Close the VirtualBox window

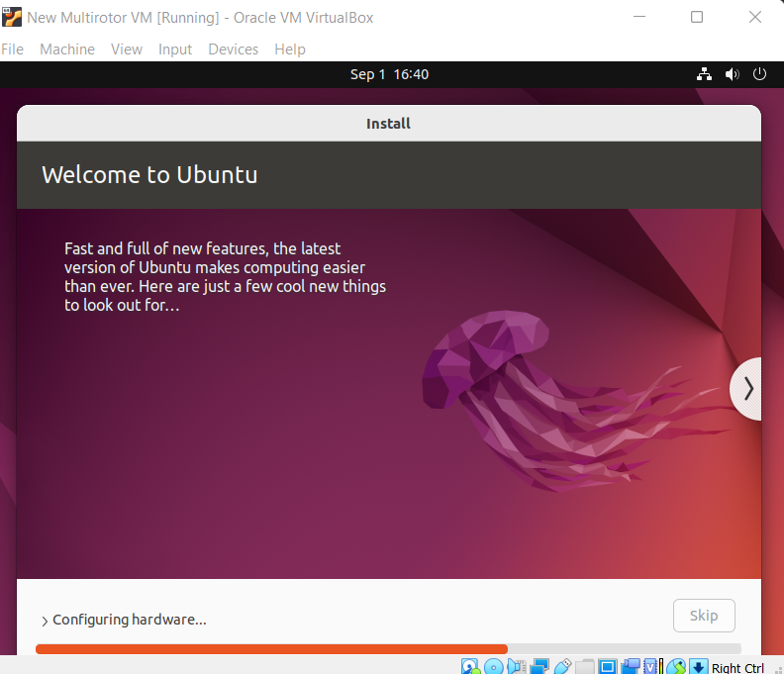755,17
